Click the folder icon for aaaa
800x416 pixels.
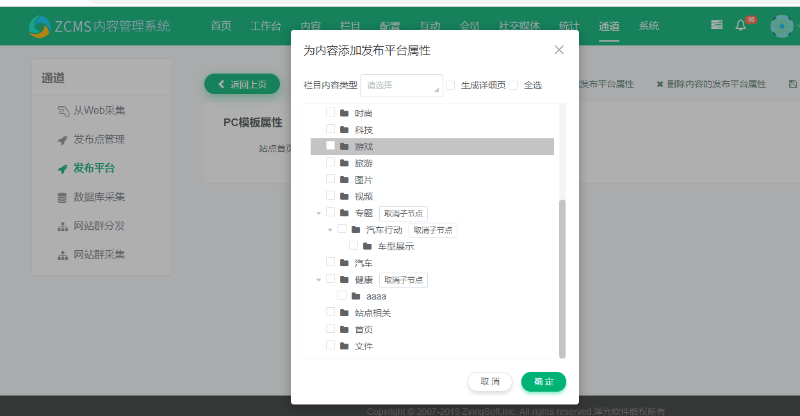(x=356, y=296)
